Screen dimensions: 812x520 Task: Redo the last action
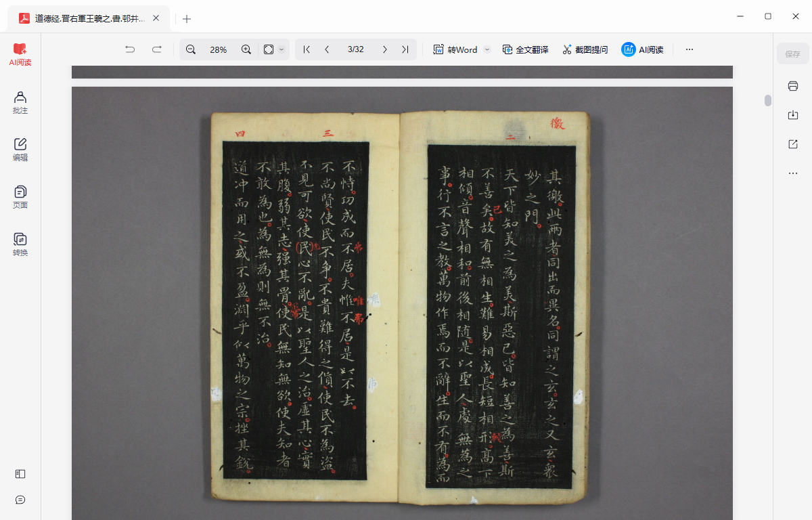[x=157, y=49]
